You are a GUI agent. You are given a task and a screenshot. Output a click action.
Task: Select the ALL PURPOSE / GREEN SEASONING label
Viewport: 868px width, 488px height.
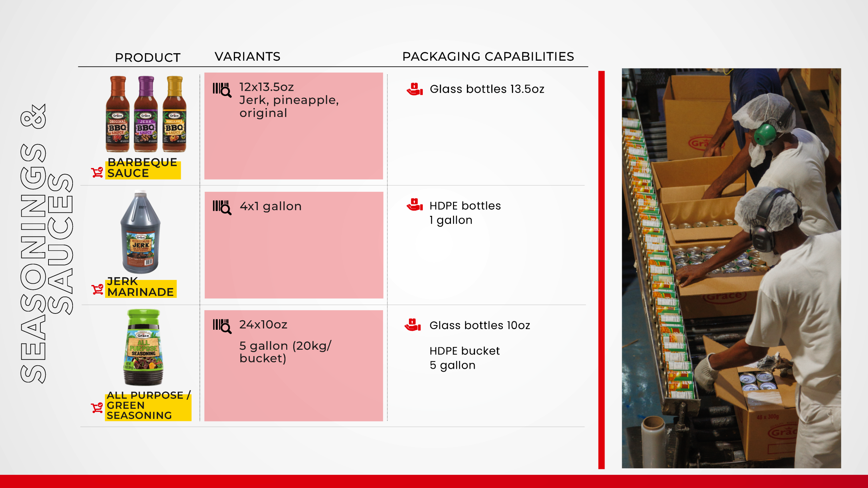[x=148, y=406]
